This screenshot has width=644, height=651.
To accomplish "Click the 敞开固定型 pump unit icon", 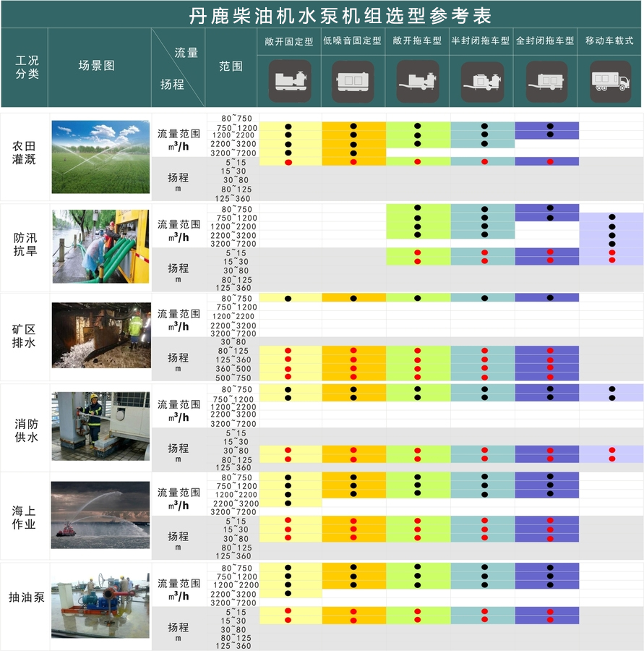I will [x=290, y=81].
